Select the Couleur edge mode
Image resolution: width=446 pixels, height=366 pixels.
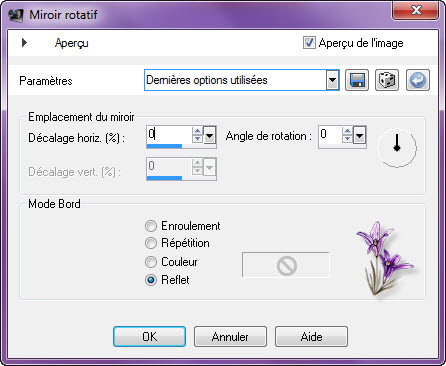[x=151, y=262]
